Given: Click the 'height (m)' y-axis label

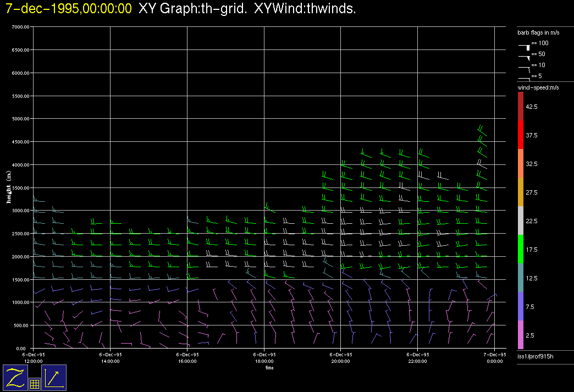Looking at the screenshot, I should coord(9,187).
